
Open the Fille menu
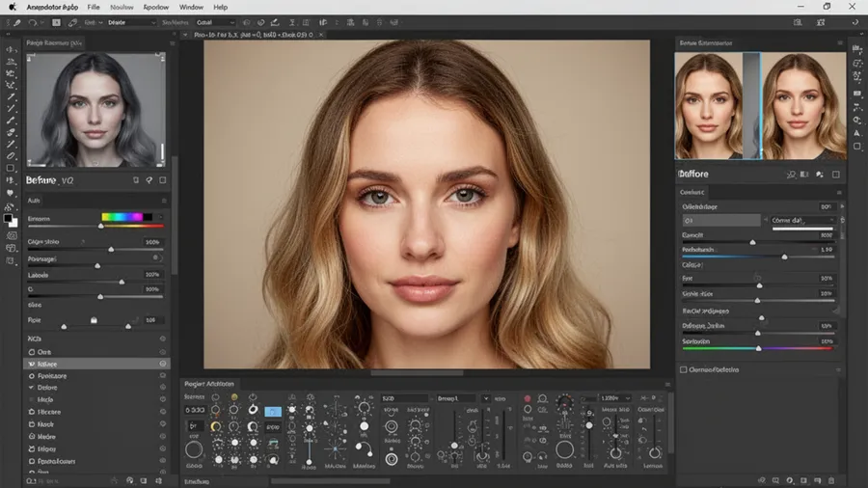point(94,7)
